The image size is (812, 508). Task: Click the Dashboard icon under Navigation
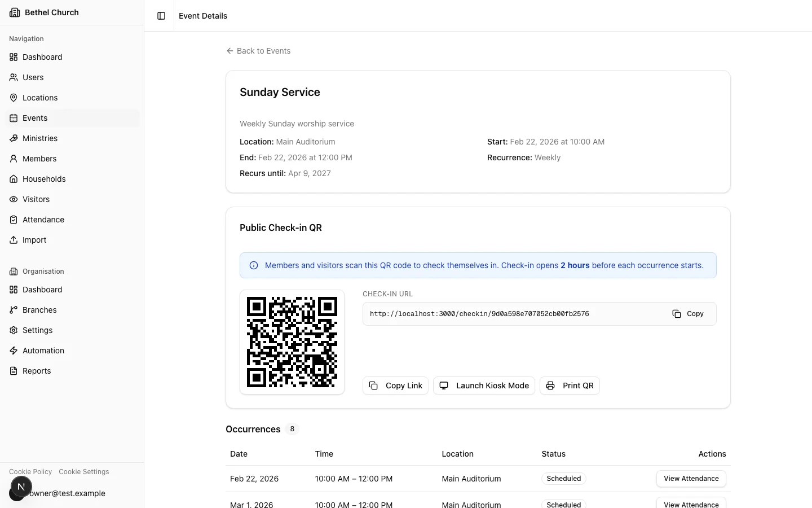(14, 57)
